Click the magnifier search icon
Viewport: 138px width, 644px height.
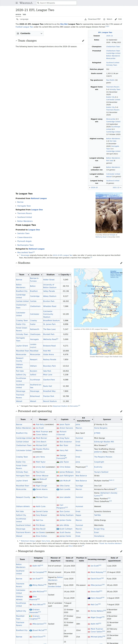(38, 3)
